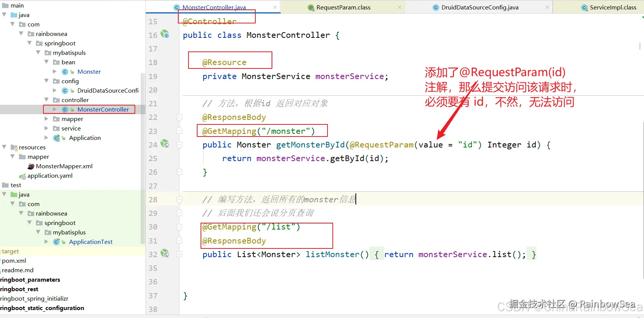Click the listMonster method name

(x=332, y=254)
